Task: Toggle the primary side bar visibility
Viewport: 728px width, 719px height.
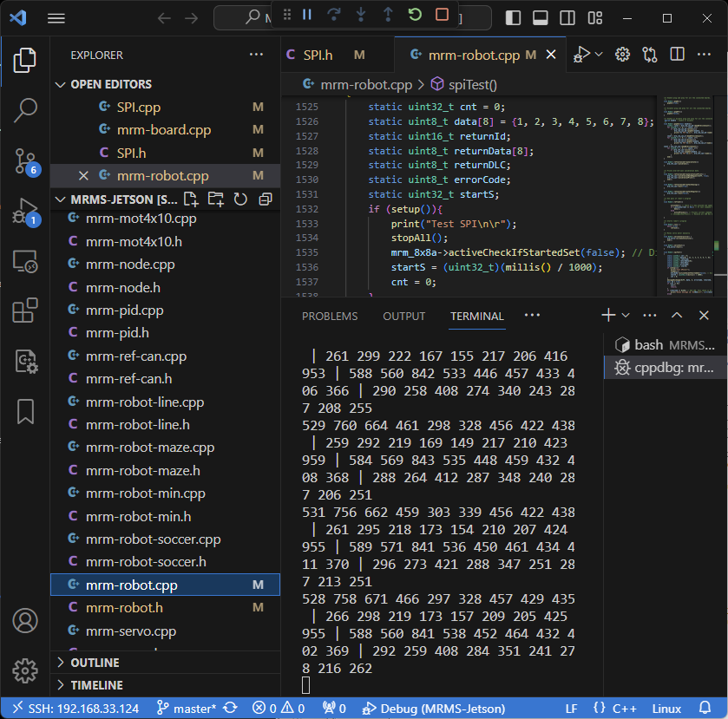Action: [514, 18]
